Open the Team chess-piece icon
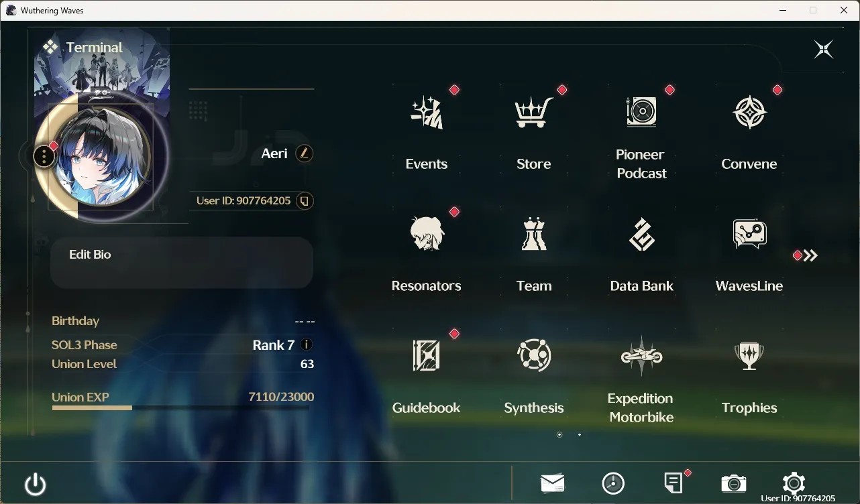This screenshot has width=860, height=504. (x=534, y=234)
